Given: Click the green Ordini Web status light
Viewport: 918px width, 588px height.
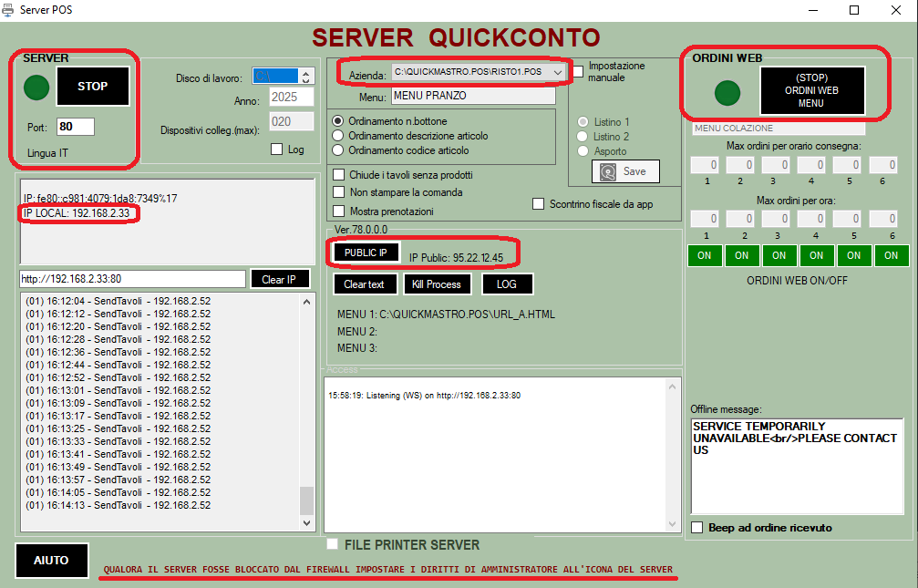Looking at the screenshot, I should 727,92.
